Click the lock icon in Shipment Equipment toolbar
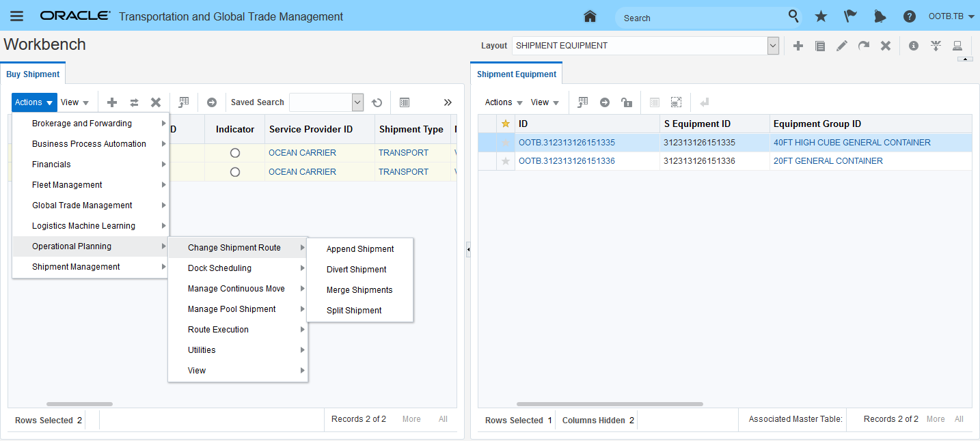Viewport: 980px width, 441px height. tap(626, 102)
